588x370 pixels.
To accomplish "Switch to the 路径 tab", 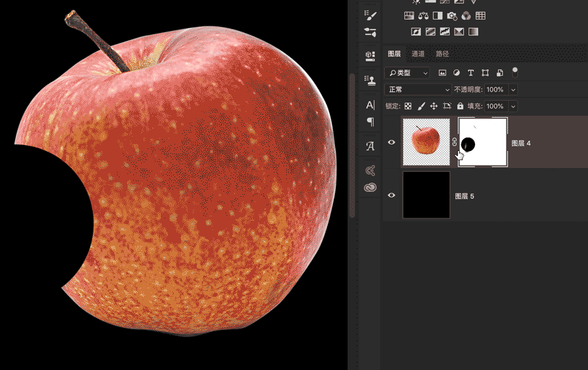I will click(x=442, y=54).
